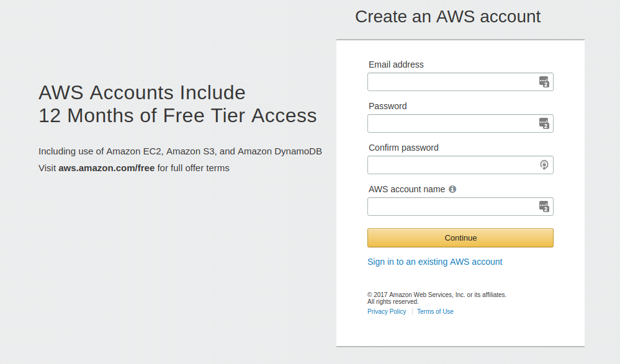
Task: Focus the Confirm password input field
Action: (461, 165)
